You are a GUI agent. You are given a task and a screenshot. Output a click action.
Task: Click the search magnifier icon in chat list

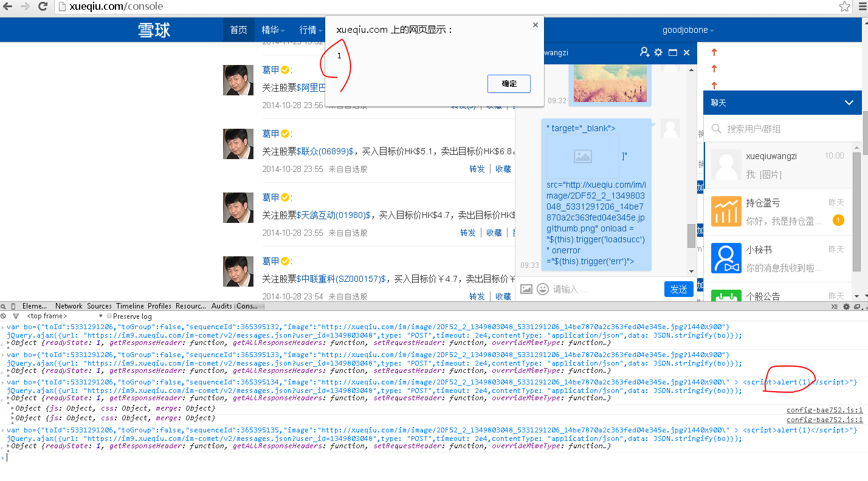point(717,129)
